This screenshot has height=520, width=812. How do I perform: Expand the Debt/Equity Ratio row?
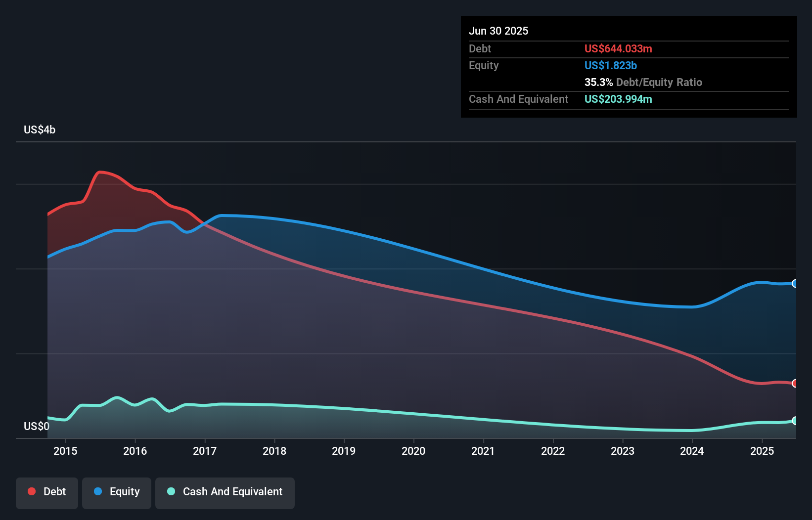[x=643, y=82]
